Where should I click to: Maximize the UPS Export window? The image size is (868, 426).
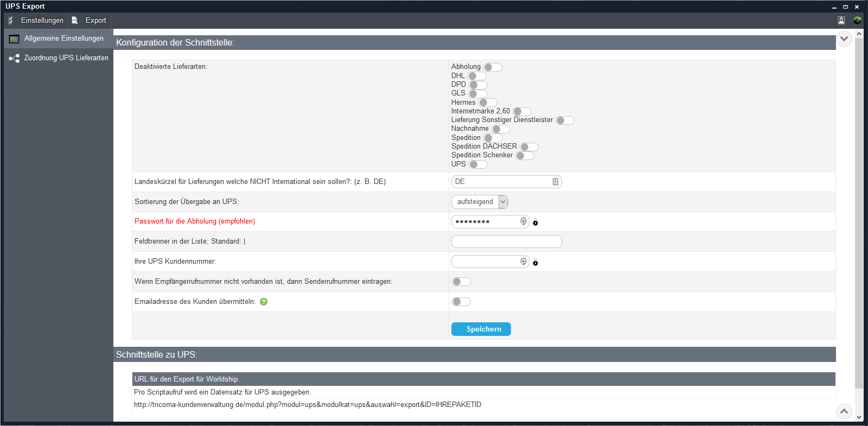(x=845, y=7)
